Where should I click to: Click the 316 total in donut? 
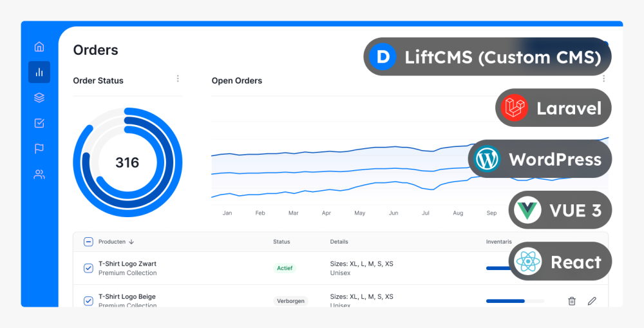128,163
